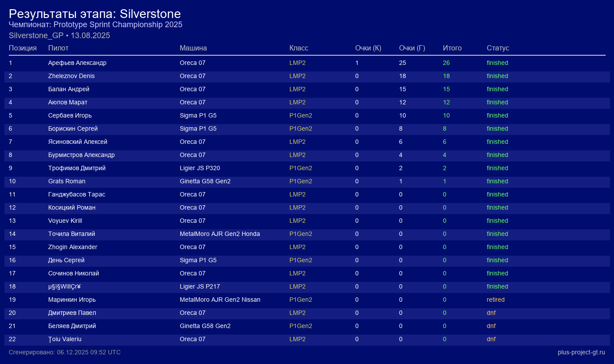Select the Ligier JS P217 car cell

(200, 286)
